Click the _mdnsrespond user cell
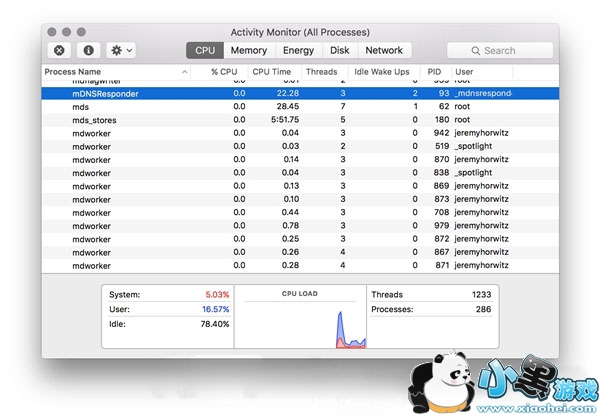The height and width of the screenshot is (417, 600). (483, 93)
